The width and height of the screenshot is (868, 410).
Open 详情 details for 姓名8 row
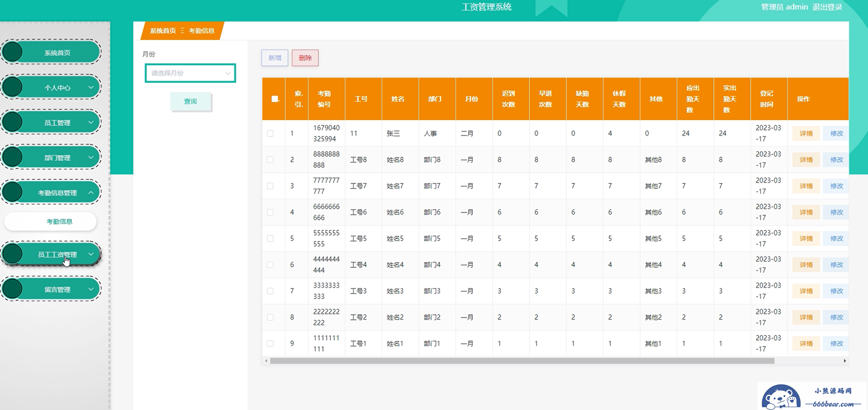(x=806, y=160)
